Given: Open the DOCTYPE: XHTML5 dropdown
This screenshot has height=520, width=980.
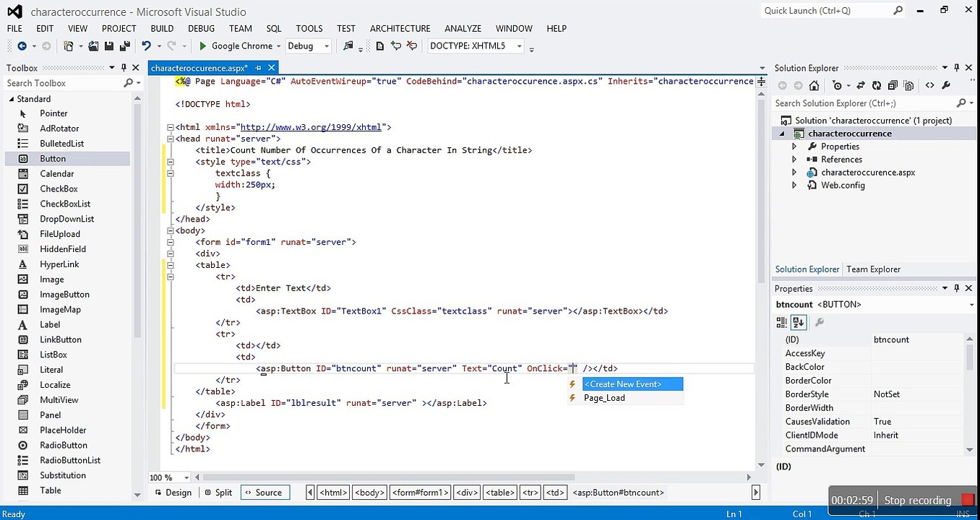Looking at the screenshot, I should [519, 45].
